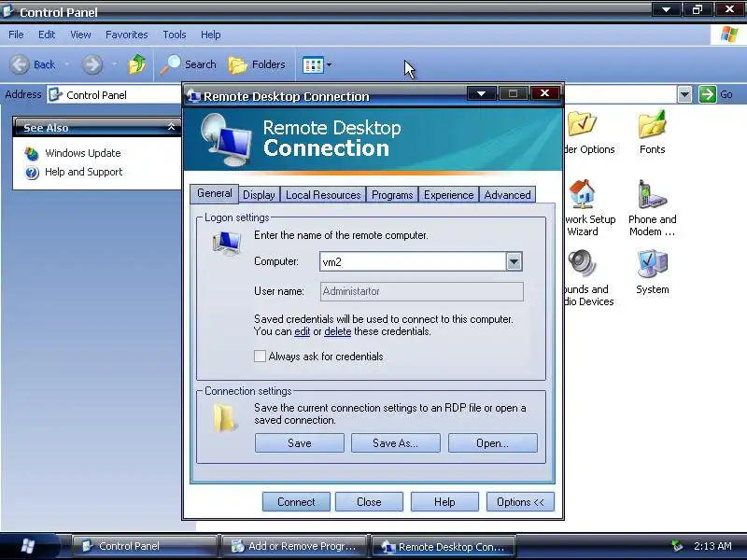
Task: Click the Search toolbar button
Action: (189, 64)
